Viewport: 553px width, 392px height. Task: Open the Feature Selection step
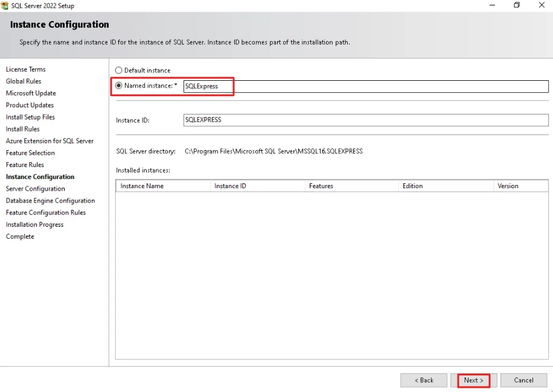[x=30, y=153]
